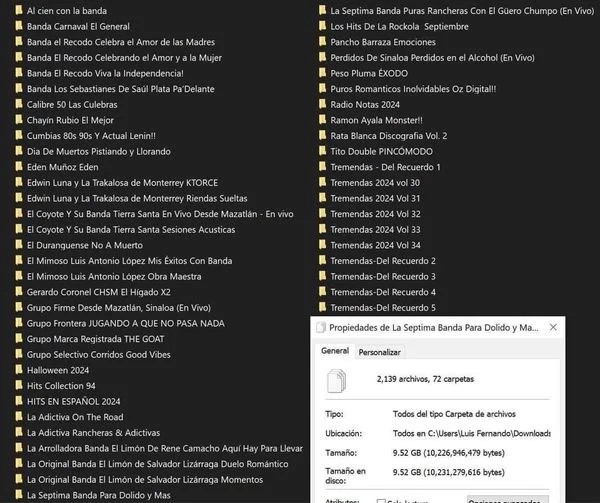Screen dimensions: 600x503
Task: Select La Arrolladora Aquí Hay Para Llevar
Action: 165,448
